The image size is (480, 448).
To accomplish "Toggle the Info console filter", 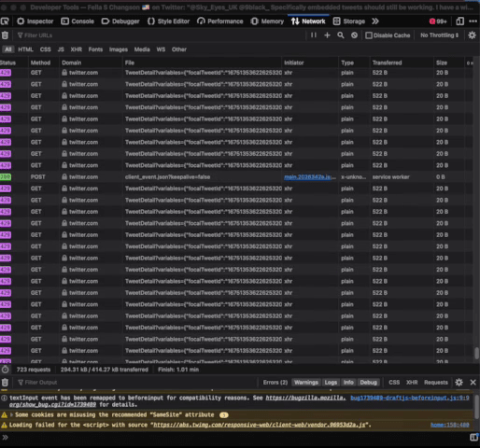I will pyautogui.click(x=348, y=383).
